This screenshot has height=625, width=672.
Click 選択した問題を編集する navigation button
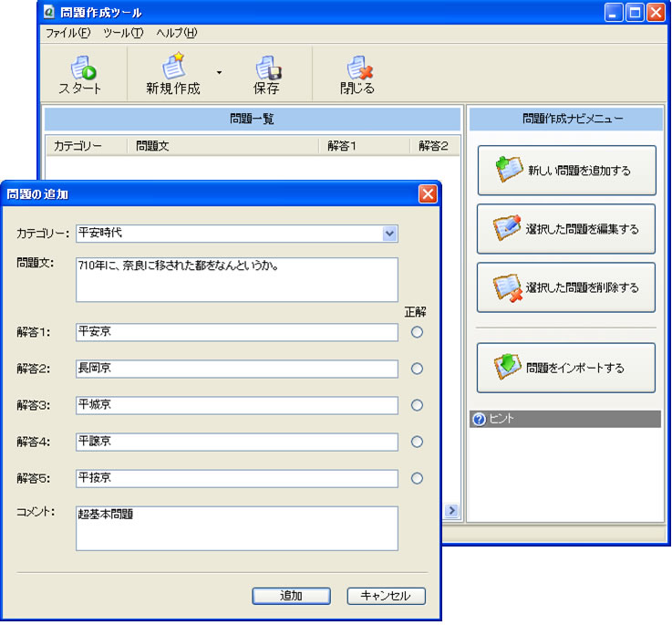click(565, 229)
